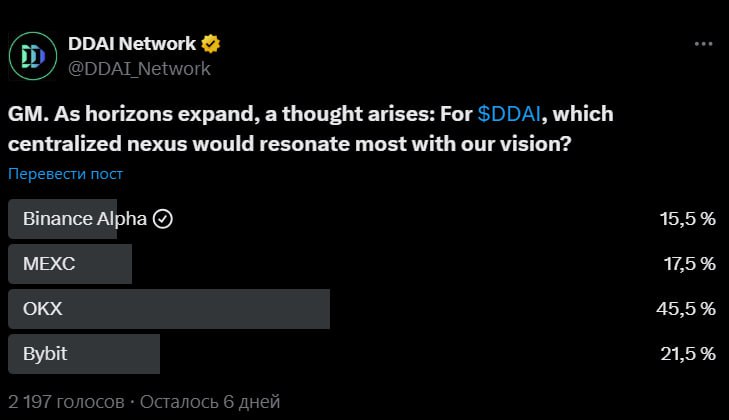Click the OKX result progress bar
This screenshot has height=420, width=729.
click(x=169, y=309)
